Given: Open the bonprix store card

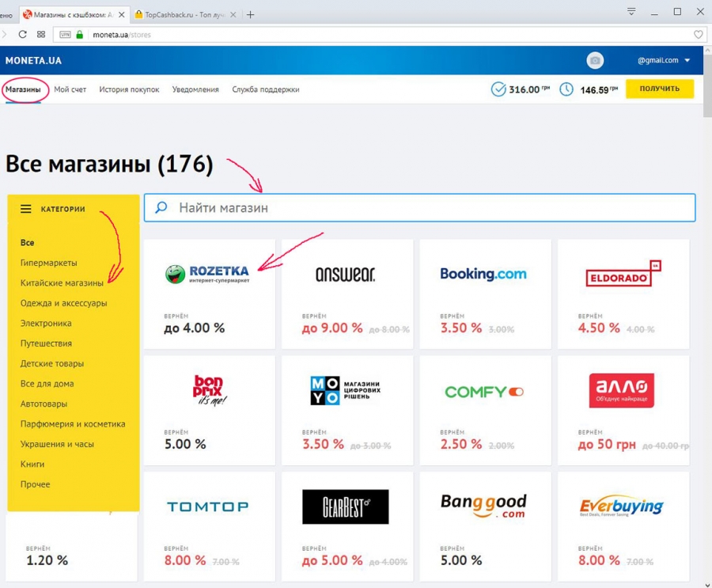Looking at the screenshot, I should tap(210, 410).
